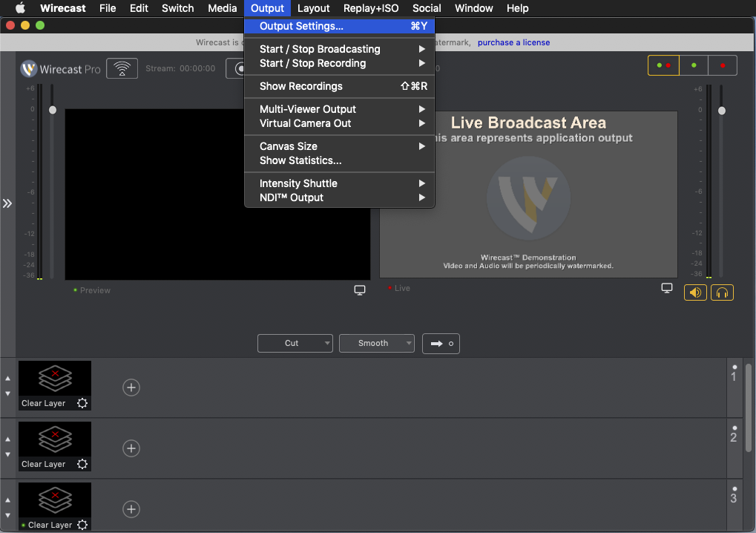Open the Social menu
The image size is (756, 533).
[x=427, y=8]
